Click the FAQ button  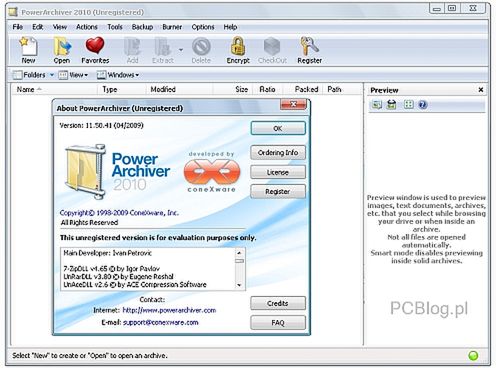click(x=278, y=323)
